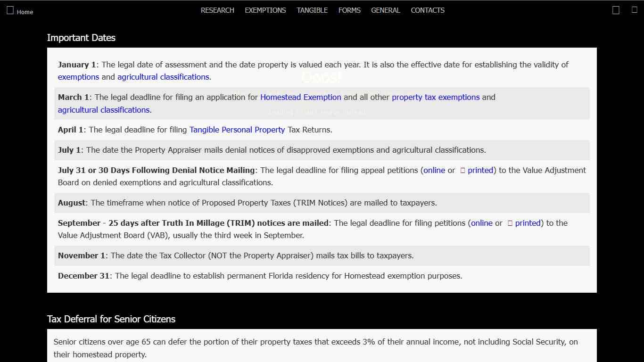Click 'online' link in the September TRIM entry
This screenshot has width=644, height=362.
[x=482, y=223]
